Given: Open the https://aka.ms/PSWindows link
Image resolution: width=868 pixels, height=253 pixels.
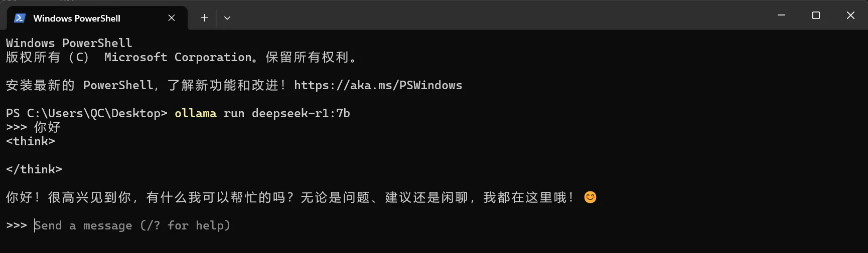Looking at the screenshot, I should [378, 85].
